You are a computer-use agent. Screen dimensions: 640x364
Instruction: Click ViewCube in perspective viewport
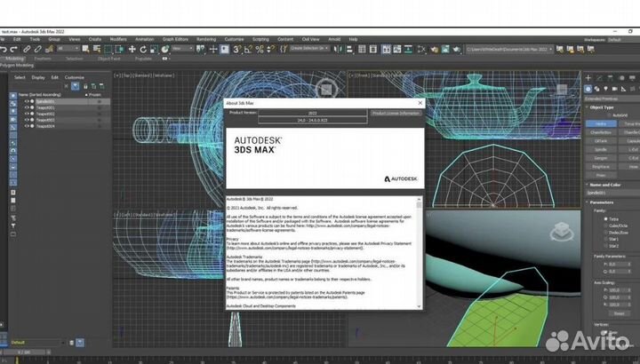562,232
